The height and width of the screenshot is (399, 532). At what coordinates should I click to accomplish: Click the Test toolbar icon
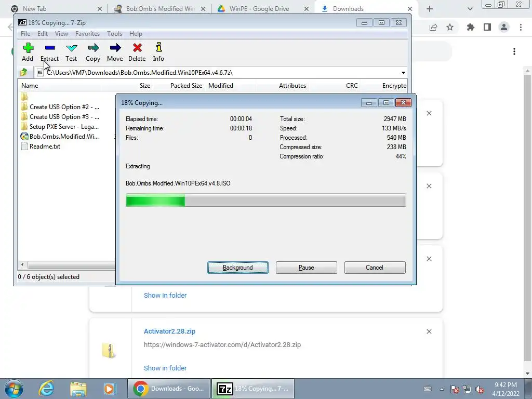pos(71,52)
